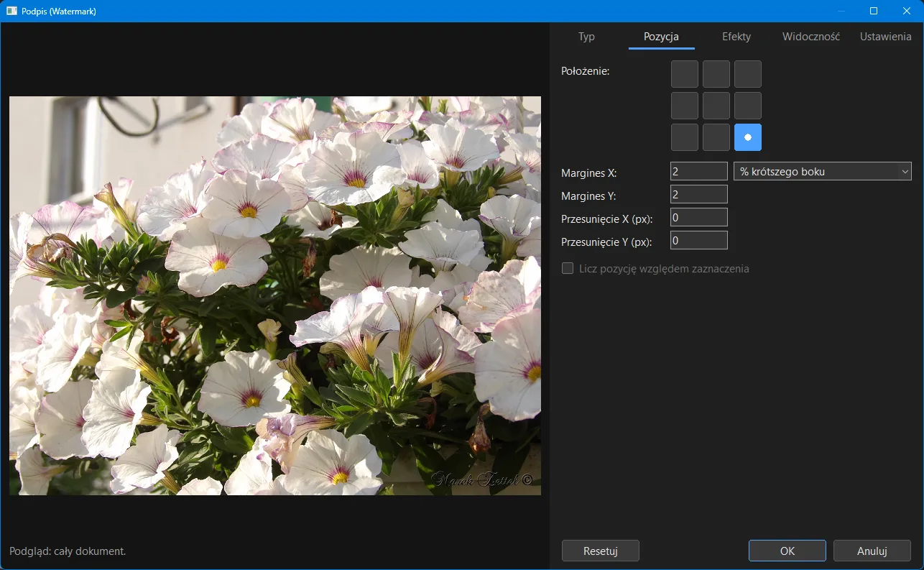This screenshot has width=924, height=570.
Task: Open the Efekty tab
Action: click(736, 37)
